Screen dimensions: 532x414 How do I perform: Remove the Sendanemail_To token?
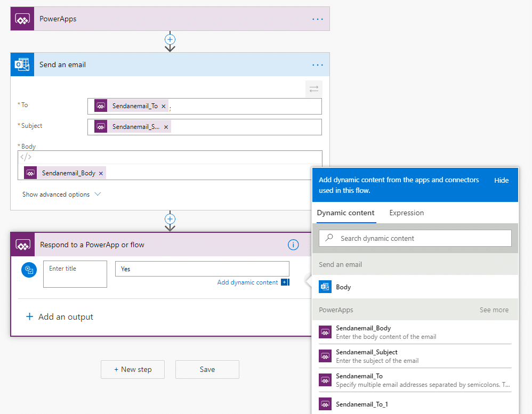[x=164, y=106]
